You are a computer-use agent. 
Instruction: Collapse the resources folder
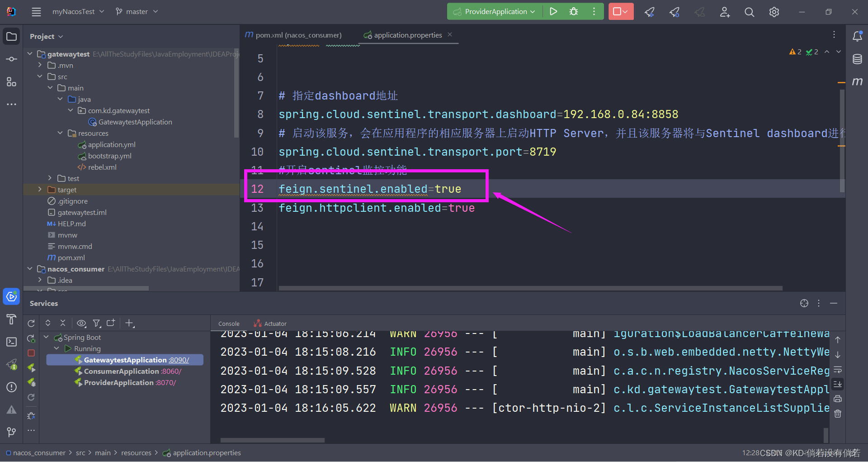pos(60,133)
